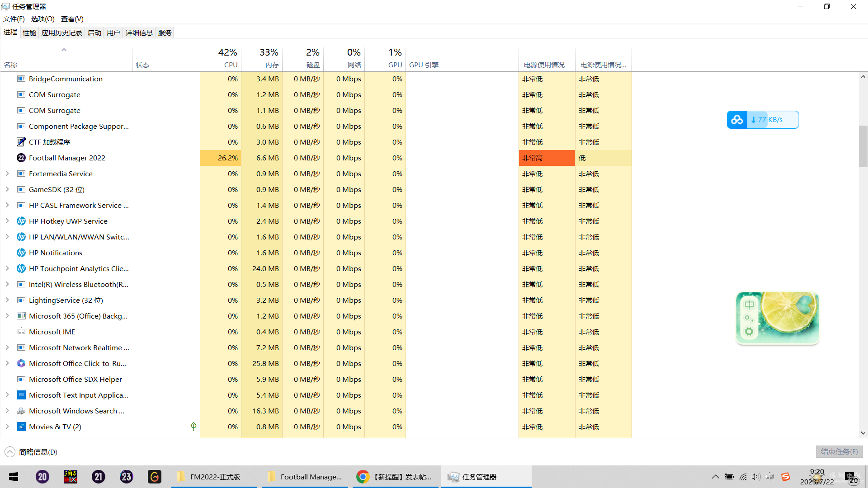
Task: Click the lime input method skin widget
Action: pyautogui.click(x=777, y=318)
